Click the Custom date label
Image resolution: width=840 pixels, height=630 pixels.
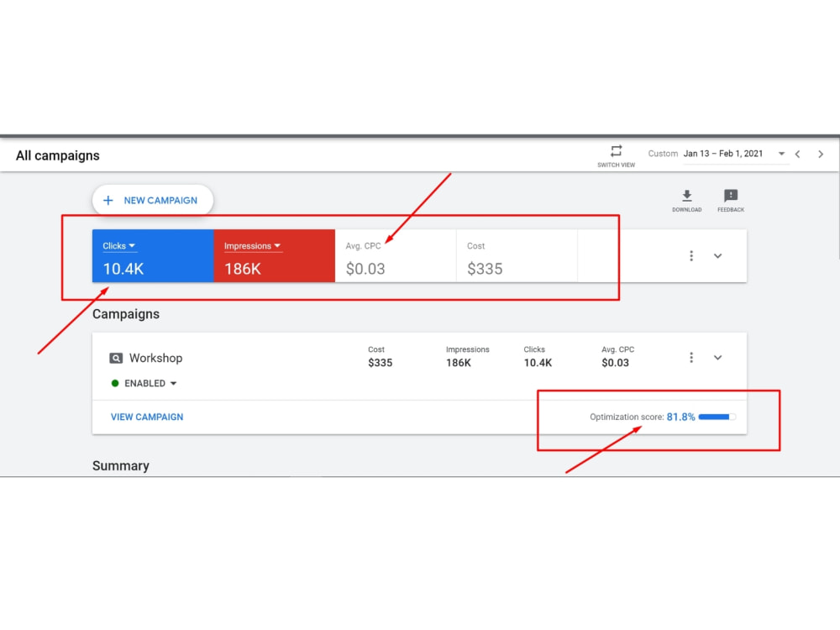coord(663,154)
